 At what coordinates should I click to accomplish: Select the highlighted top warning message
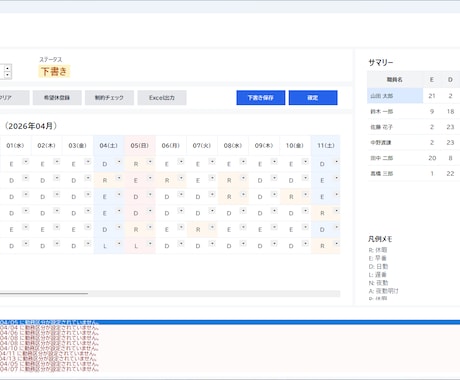click(x=230, y=322)
